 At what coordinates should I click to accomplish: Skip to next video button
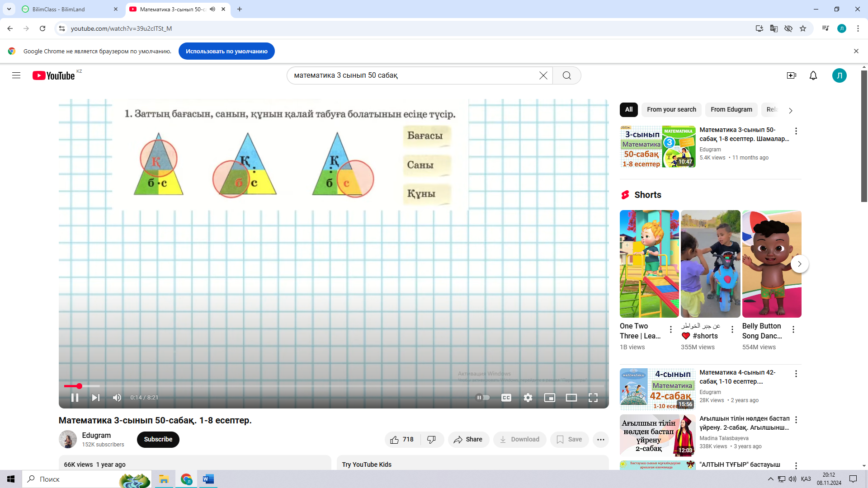[95, 398]
